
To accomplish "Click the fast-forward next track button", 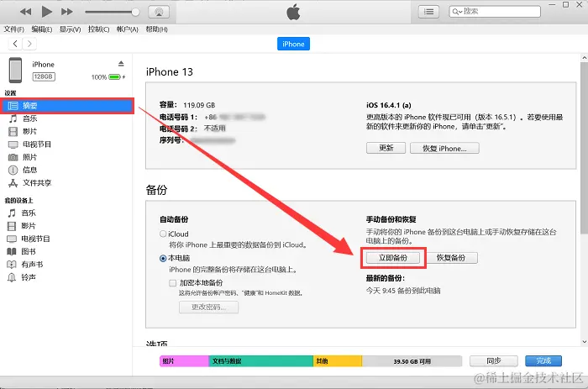I will 67,12.
